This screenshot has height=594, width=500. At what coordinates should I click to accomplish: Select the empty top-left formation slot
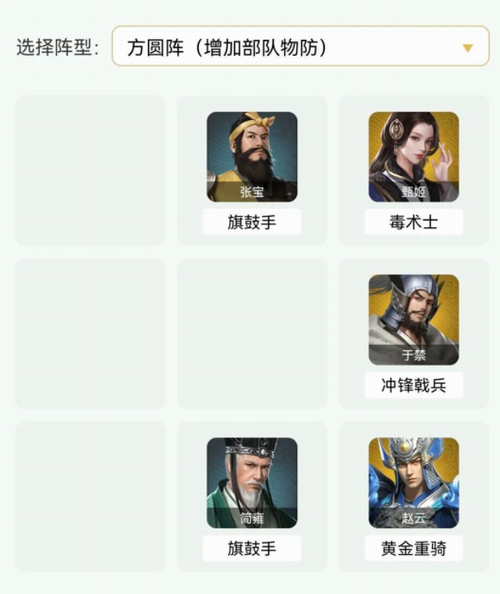tap(90, 170)
